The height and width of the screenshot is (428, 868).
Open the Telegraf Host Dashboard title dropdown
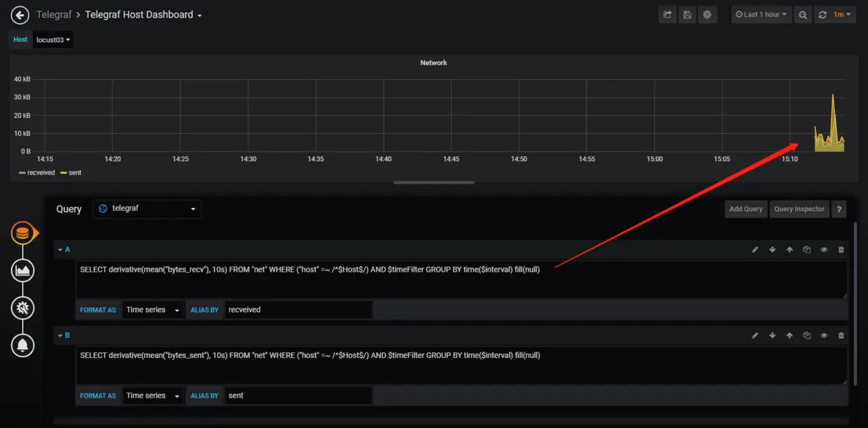pyautogui.click(x=143, y=15)
